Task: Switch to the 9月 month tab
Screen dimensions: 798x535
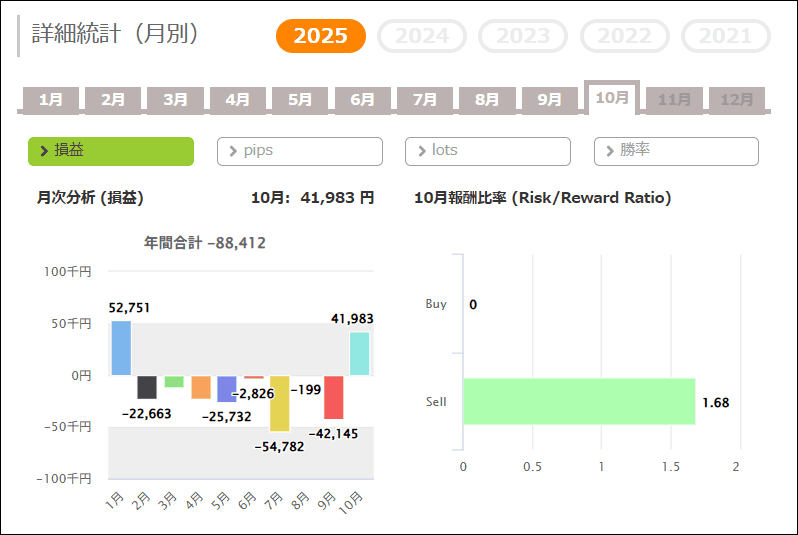Action: click(x=549, y=100)
